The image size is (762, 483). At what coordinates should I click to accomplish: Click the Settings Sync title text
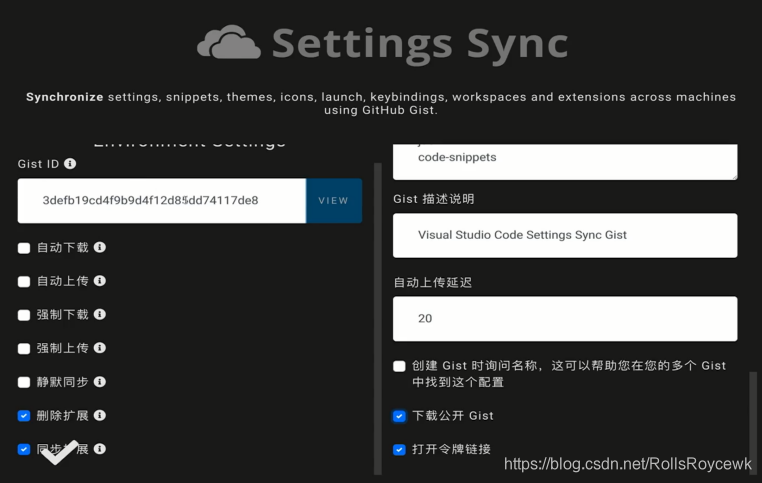pyautogui.click(x=420, y=45)
